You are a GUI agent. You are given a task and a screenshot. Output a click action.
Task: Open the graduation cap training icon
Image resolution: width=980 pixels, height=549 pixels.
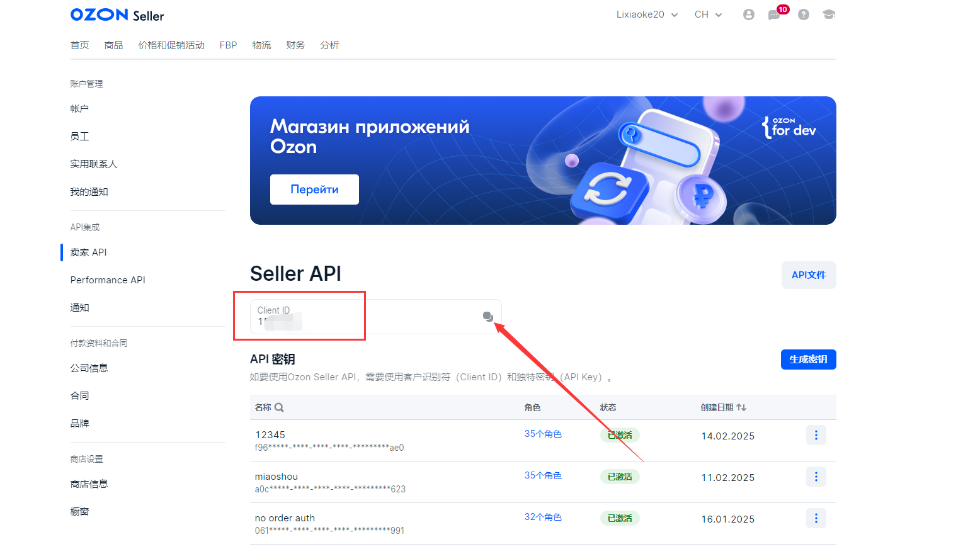tap(829, 14)
